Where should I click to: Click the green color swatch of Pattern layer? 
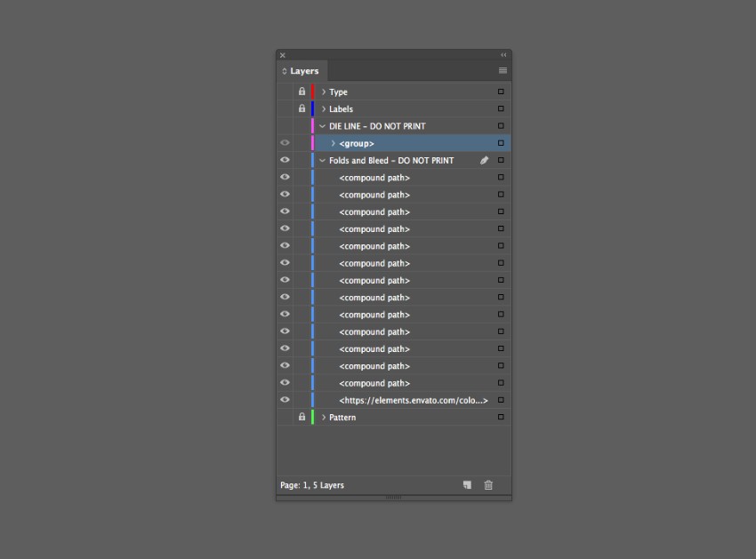[x=312, y=417]
